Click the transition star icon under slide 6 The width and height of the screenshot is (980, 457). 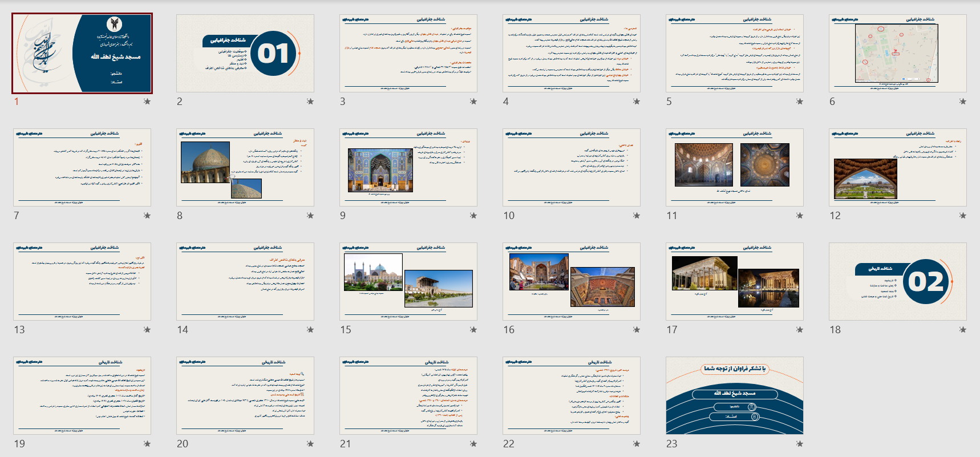click(963, 102)
